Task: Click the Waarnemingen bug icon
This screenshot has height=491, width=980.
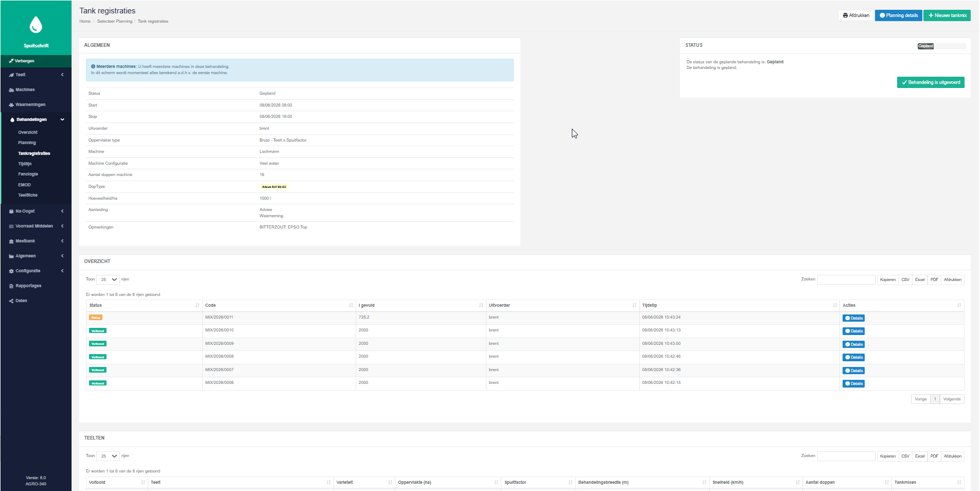Action: pos(11,105)
